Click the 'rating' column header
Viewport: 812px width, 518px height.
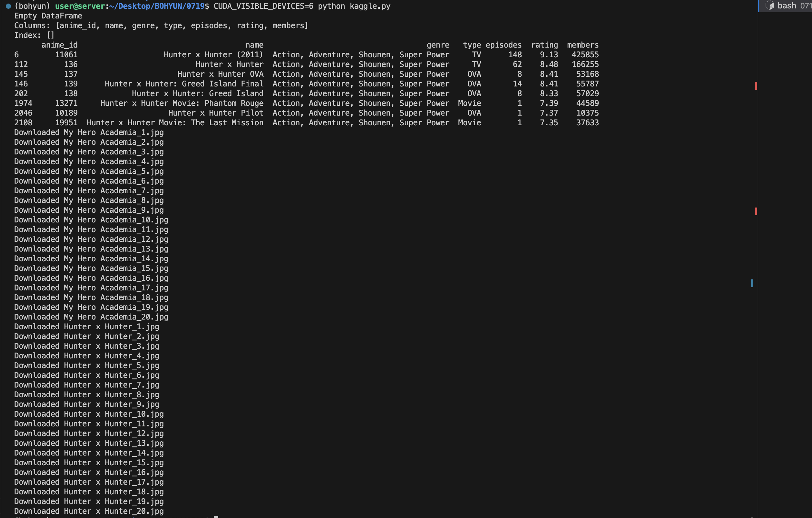544,45
